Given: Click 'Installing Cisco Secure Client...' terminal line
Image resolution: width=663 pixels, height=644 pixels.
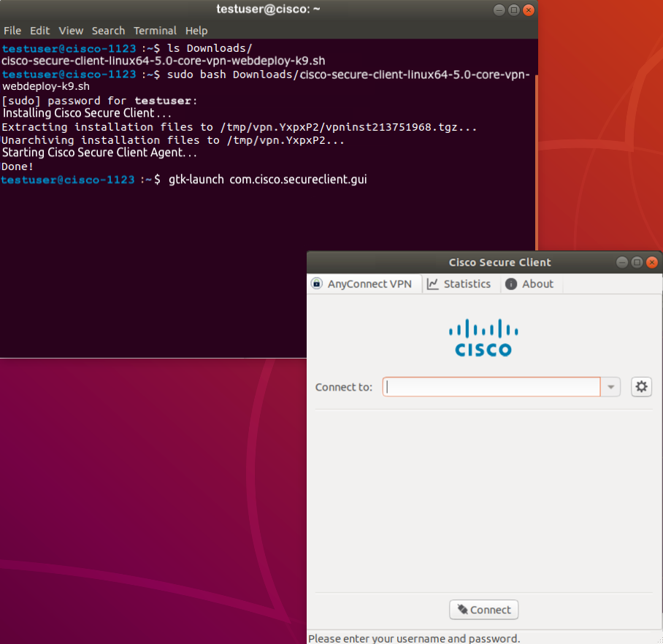Looking at the screenshot, I should (x=87, y=113).
